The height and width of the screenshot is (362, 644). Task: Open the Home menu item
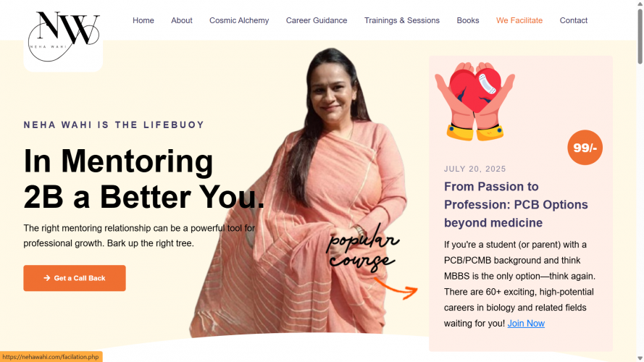(143, 20)
